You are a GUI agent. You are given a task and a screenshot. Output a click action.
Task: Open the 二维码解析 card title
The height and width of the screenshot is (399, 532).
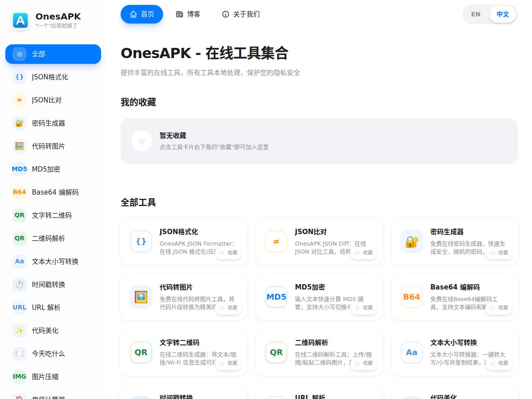click(x=311, y=343)
